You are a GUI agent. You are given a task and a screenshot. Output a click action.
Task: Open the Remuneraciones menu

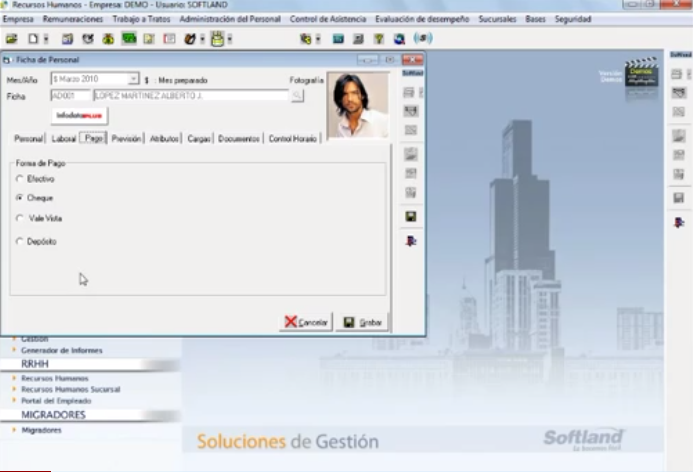(x=73, y=19)
